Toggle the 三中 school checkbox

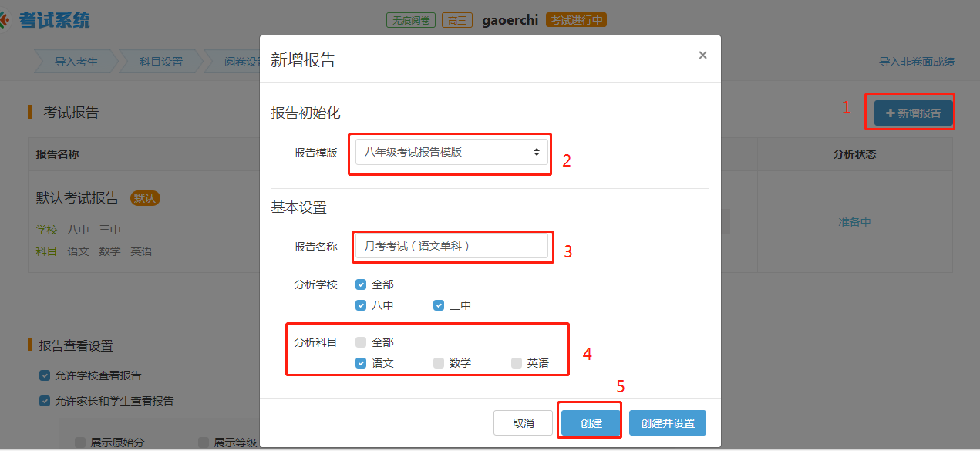[439, 305]
